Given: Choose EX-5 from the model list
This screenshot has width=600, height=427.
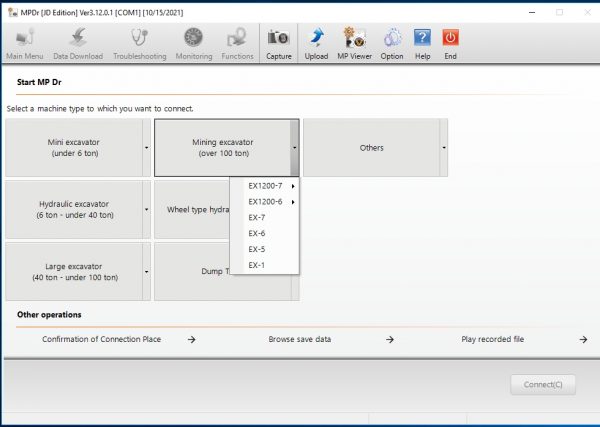Looking at the screenshot, I should (265, 249).
